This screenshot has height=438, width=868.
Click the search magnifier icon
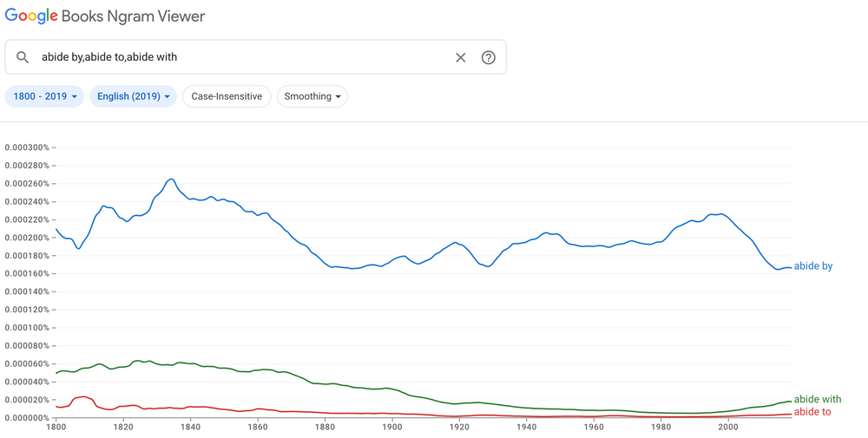coord(23,57)
